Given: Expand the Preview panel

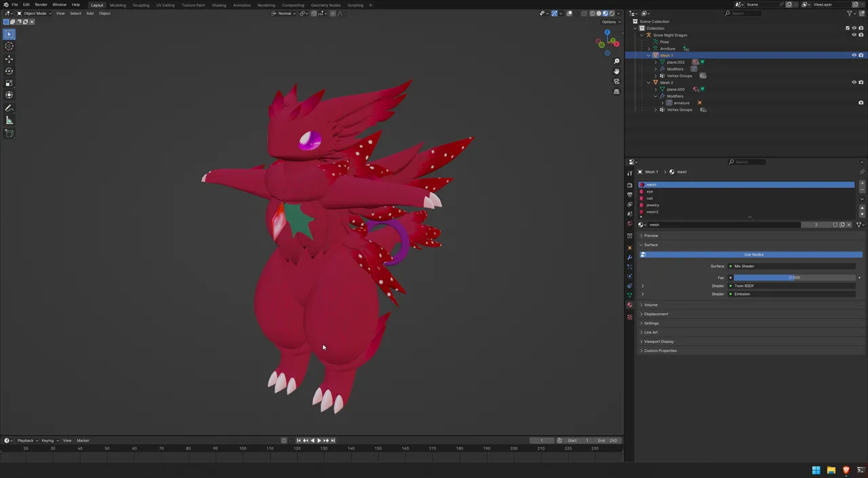Looking at the screenshot, I should (x=651, y=236).
